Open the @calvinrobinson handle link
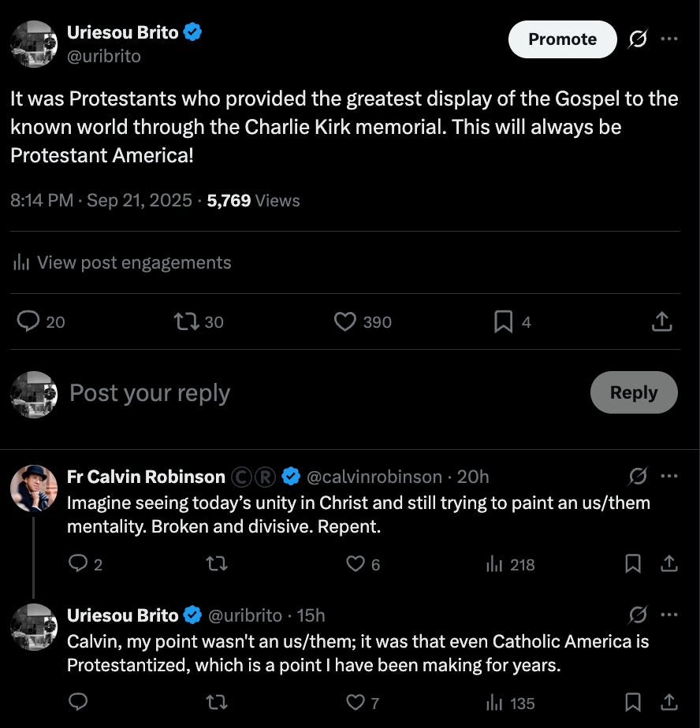Image resolution: width=700 pixels, height=728 pixels. click(374, 477)
